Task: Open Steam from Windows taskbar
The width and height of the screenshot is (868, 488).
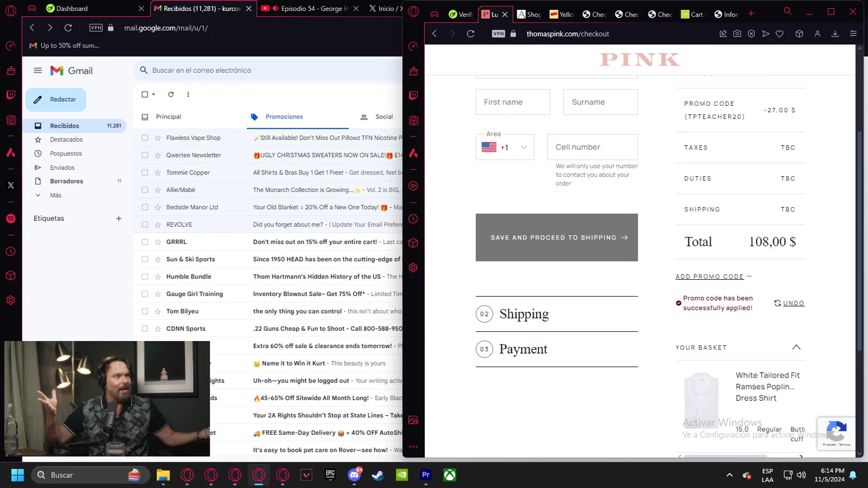Action: click(377, 475)
